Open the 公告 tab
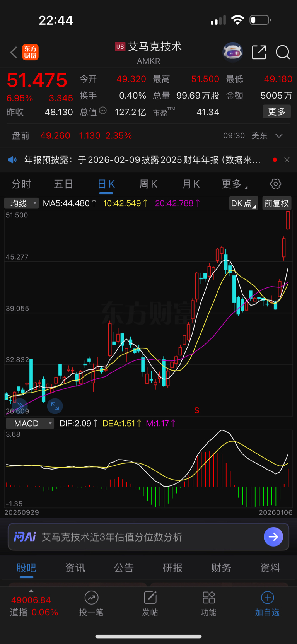 pyautogui.click(x=124, y=568)
